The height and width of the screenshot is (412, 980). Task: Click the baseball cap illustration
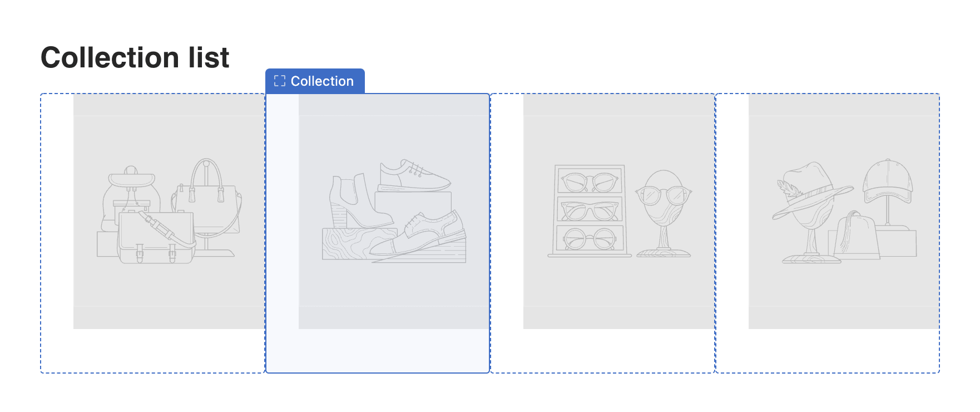(888, 181)
